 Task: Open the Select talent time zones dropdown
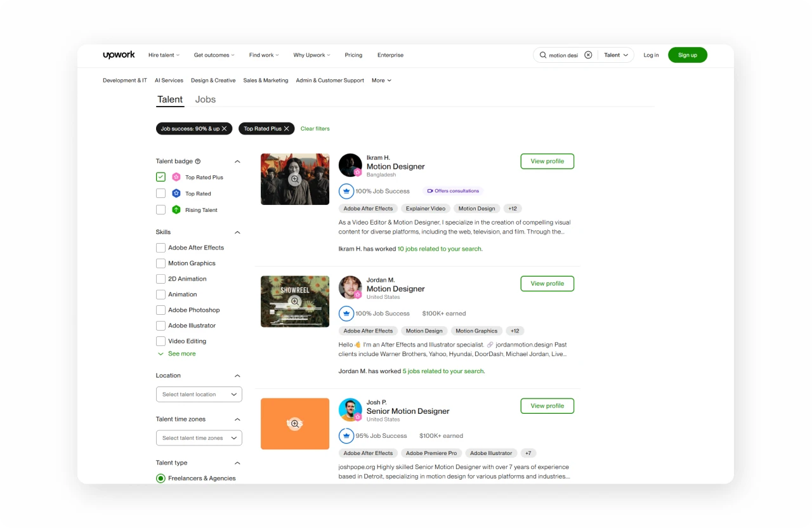click(x=199, y=438)
